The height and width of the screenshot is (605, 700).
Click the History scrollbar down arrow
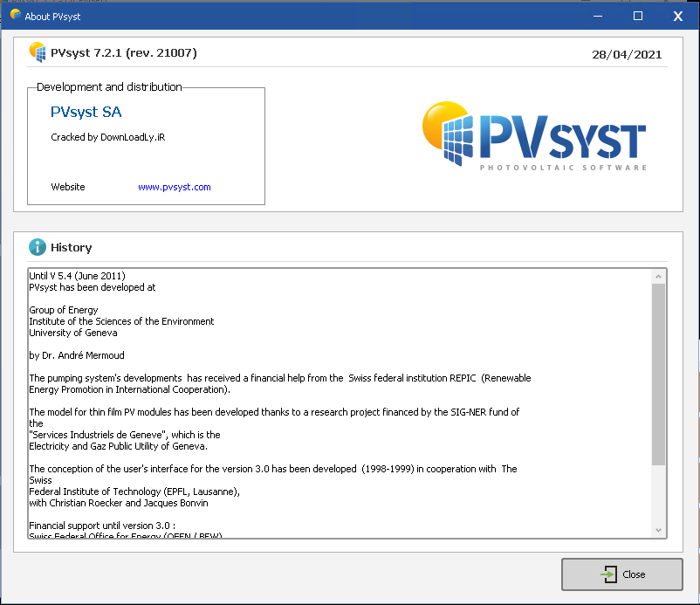[x=658, y=530]
